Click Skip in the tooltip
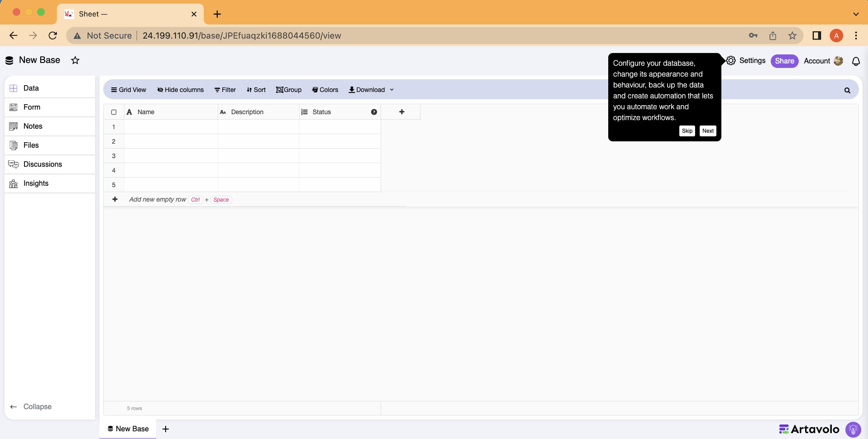 tap(687, 131)
